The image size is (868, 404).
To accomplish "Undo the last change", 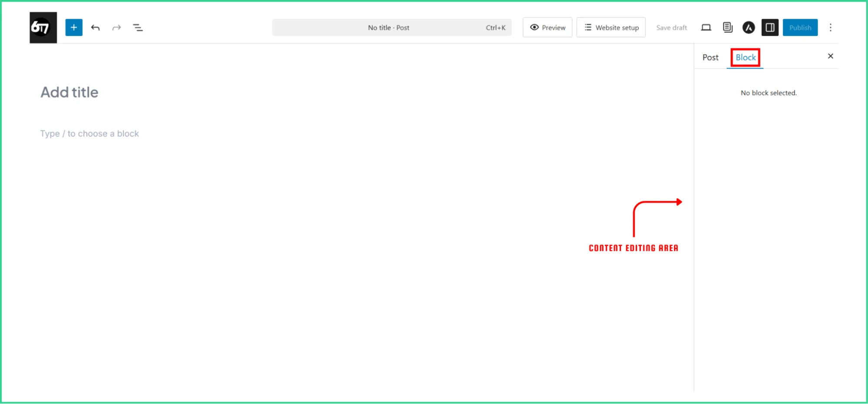I will [96, 28].
